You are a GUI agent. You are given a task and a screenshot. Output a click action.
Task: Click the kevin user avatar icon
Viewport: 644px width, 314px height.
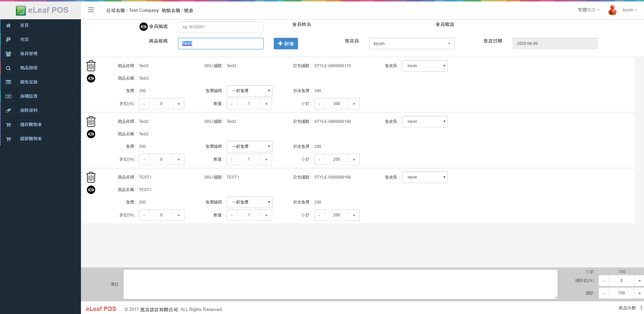[x=612, y=10]
